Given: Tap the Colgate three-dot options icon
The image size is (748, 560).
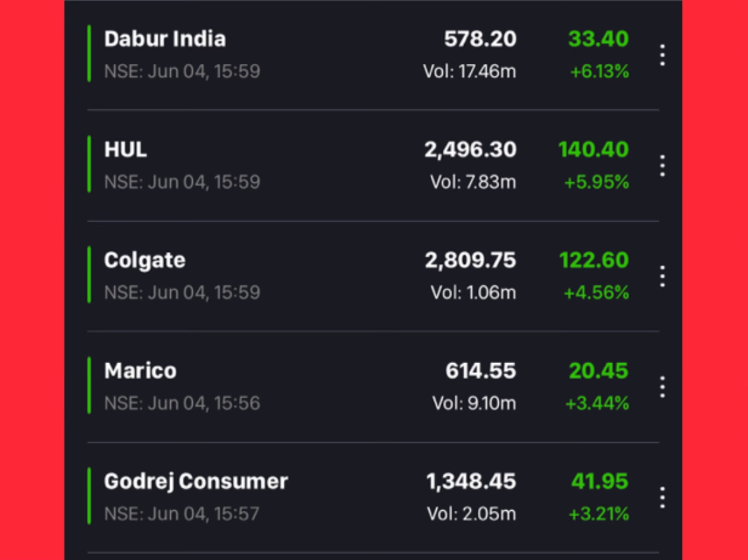Looking at the screenshot, I should tap(662, 277).
